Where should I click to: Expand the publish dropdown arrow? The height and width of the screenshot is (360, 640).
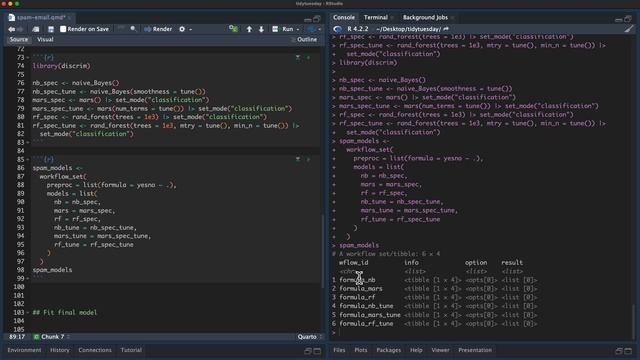pyautogui.click(x=320, y=29)
